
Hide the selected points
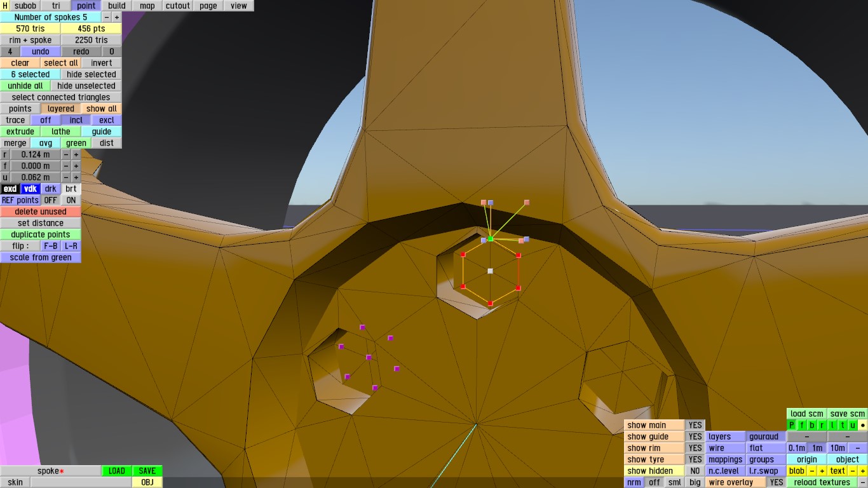92,74
